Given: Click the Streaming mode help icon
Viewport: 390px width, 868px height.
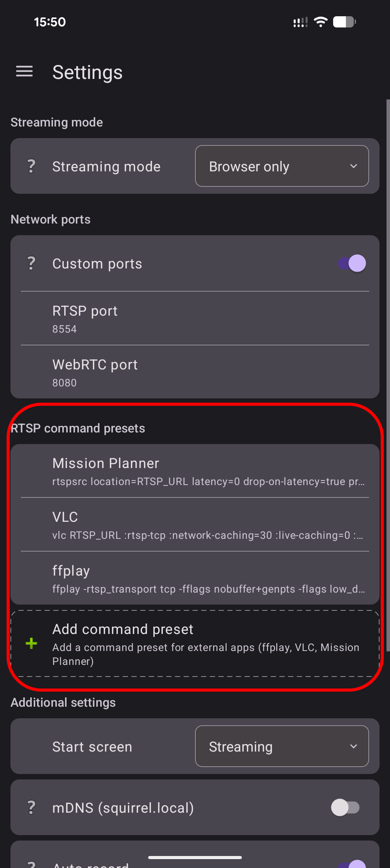Looking at the screenshot, I should (31, 166).
